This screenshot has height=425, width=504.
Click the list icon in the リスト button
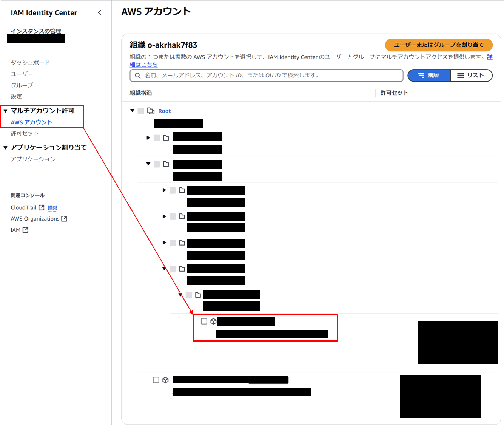click(x=461, y=76)
